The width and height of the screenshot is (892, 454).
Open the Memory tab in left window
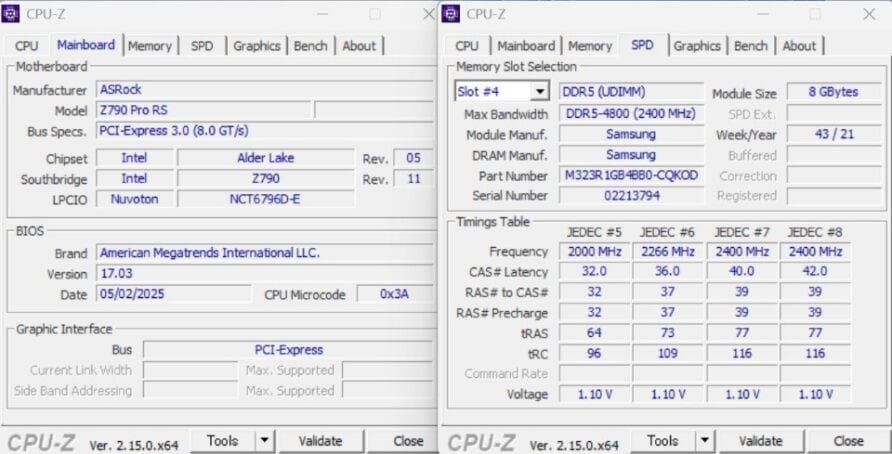[x=149, y=46]
